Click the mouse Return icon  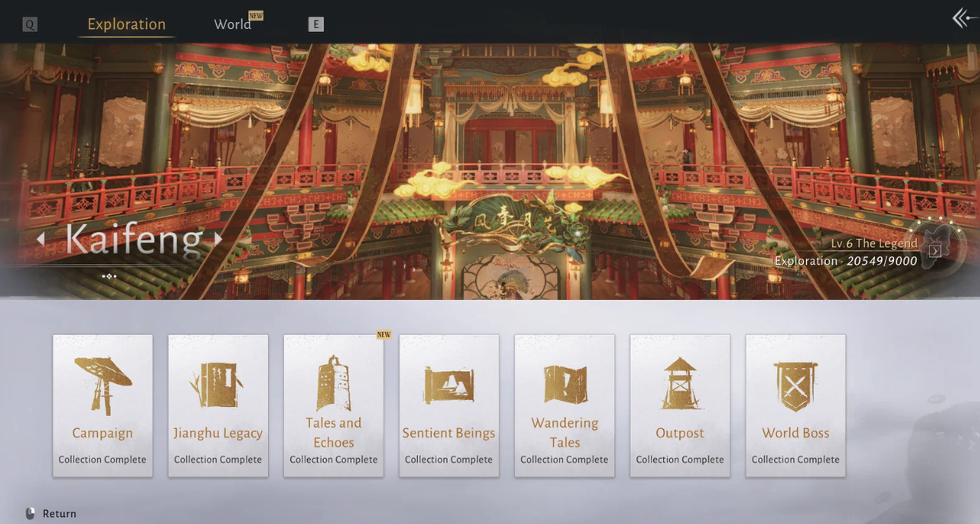click(30, 514)
